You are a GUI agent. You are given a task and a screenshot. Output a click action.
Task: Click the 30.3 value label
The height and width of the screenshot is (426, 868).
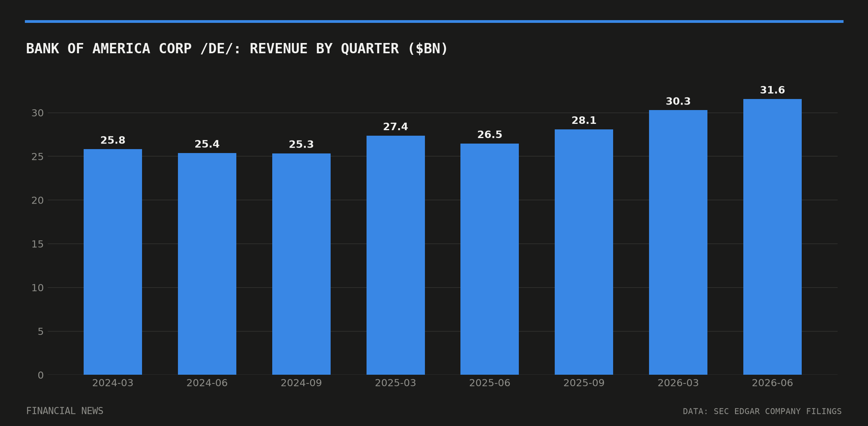(678, 101)
